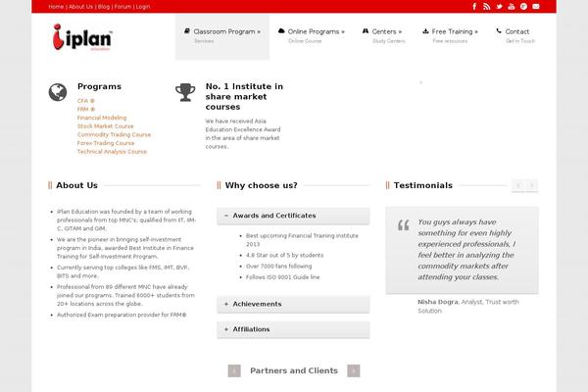
Task: Click 'Best upcoming Financial Training institute' item
Action: 302,240
